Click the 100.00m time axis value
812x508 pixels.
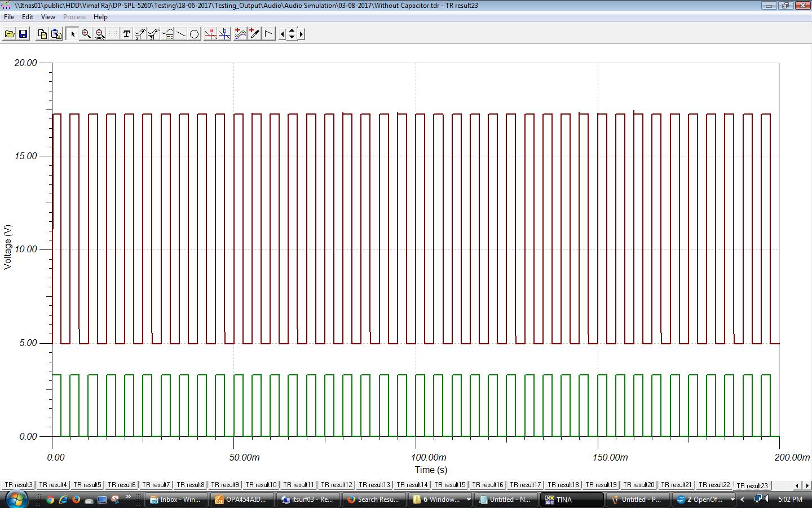click(429, 457)
